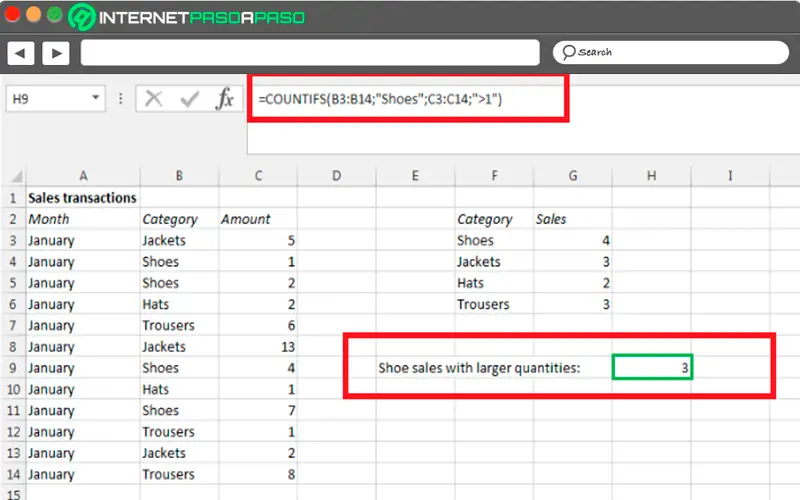Click the confirm checkmark icon in formula bar
Screen dimensions: 800x500
pyautogui.click(x=189, y=99)
